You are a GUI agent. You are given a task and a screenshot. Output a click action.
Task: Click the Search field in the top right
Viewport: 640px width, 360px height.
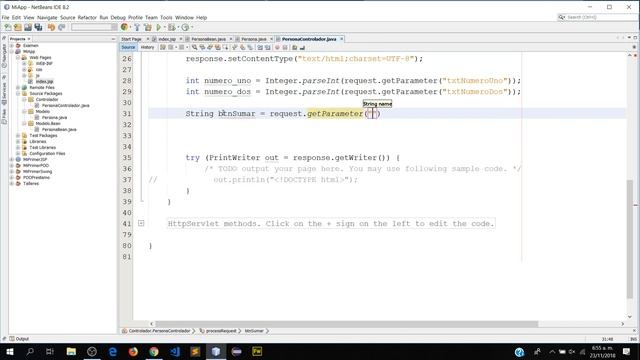598,17
